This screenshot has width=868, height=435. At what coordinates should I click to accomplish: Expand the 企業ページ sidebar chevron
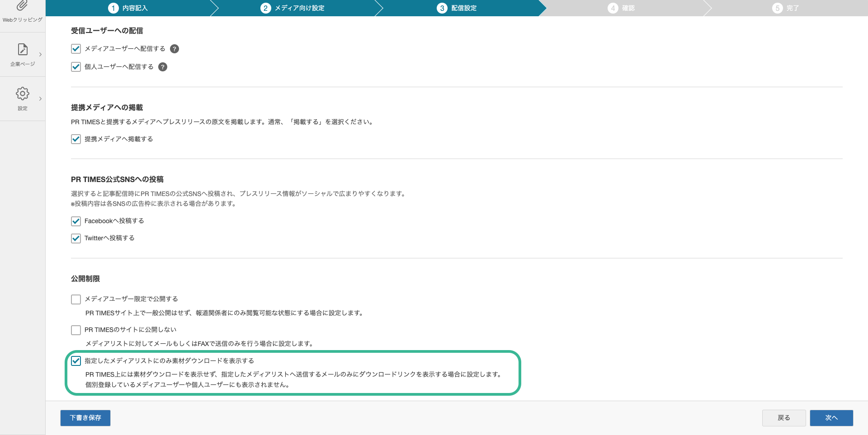coord(40,54)
